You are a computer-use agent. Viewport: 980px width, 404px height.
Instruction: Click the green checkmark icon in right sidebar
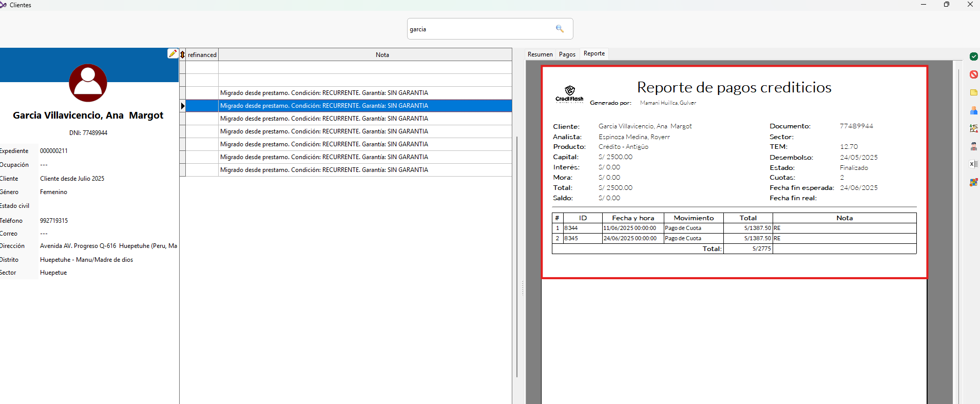click(x=973, y=56)
